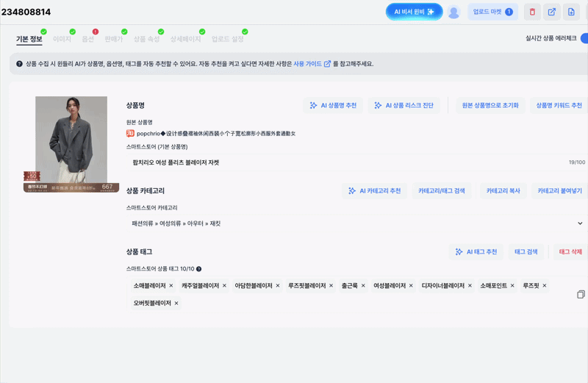This screenshot has width=588, height=383.
Task: Remove the 캐주얼블레이저 tag
Action: click(x=224, y=286)
